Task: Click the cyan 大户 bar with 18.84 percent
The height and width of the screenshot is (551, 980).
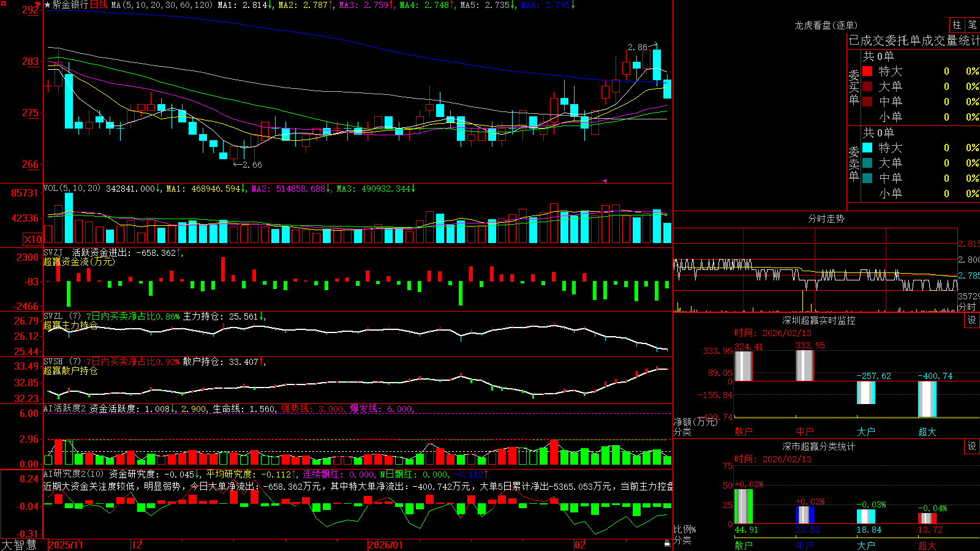Action: [866, 517]
